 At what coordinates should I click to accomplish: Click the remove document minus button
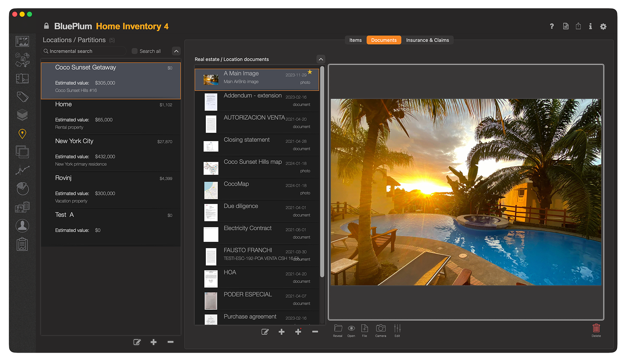315,332
